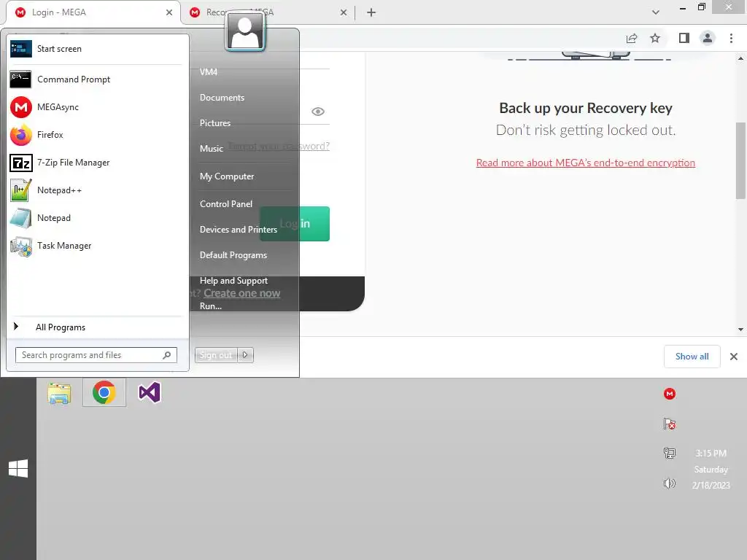Screen dimensions: 747x560
Task: Click the share page icon in Chrome
Action: pyautogui.click(x=632, y=38)
